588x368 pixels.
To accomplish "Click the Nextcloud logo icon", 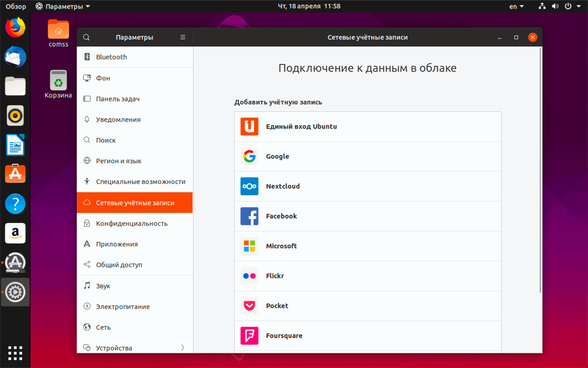I will [x=249, y=186].
